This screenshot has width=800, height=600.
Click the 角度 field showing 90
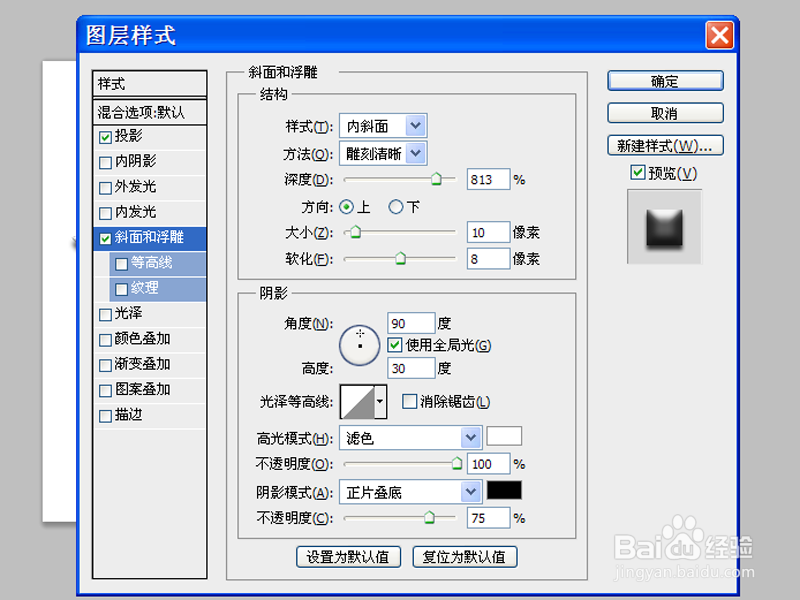(x=411, y=323)
